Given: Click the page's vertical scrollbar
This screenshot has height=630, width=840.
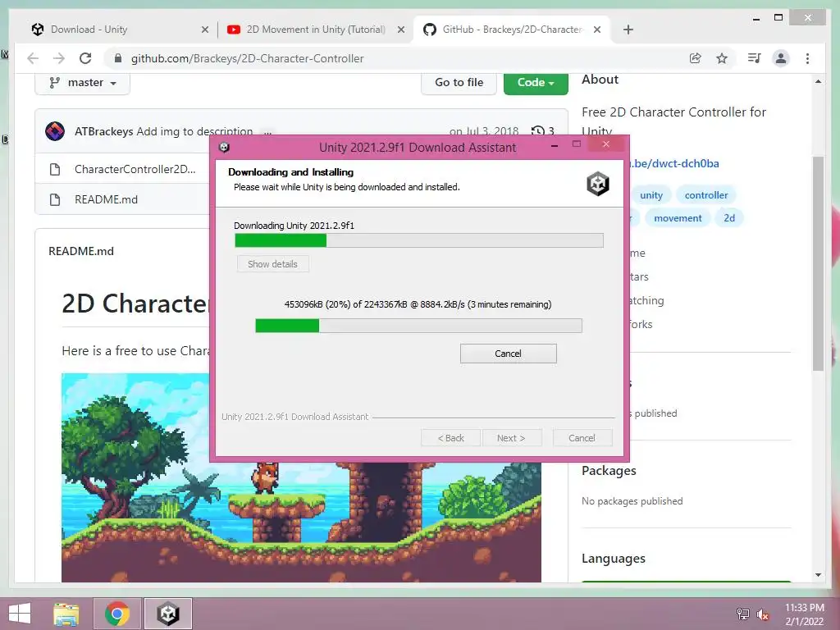Looking at the screenshot, I should (x=818, y=263).
